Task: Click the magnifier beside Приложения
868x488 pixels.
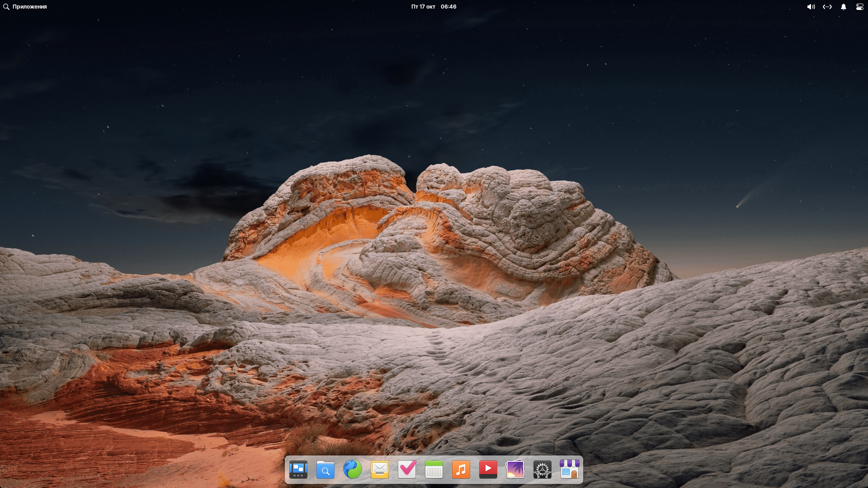Action: [6, 7]
